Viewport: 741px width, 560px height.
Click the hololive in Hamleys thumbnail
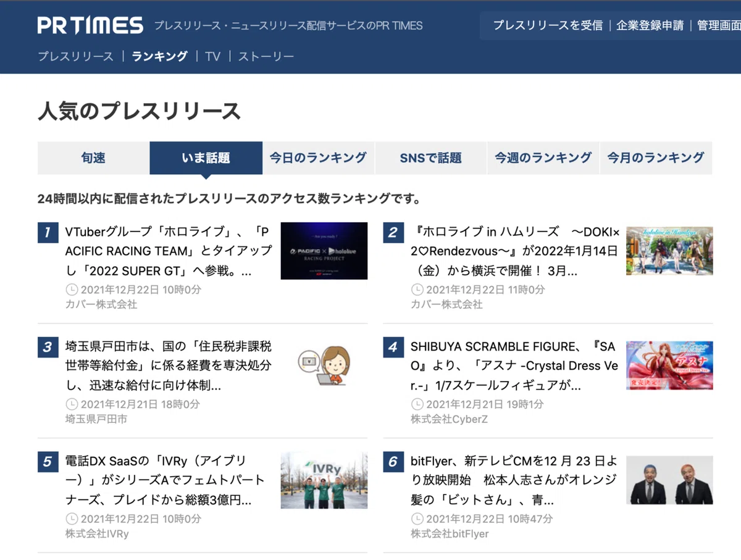(669, 251)
